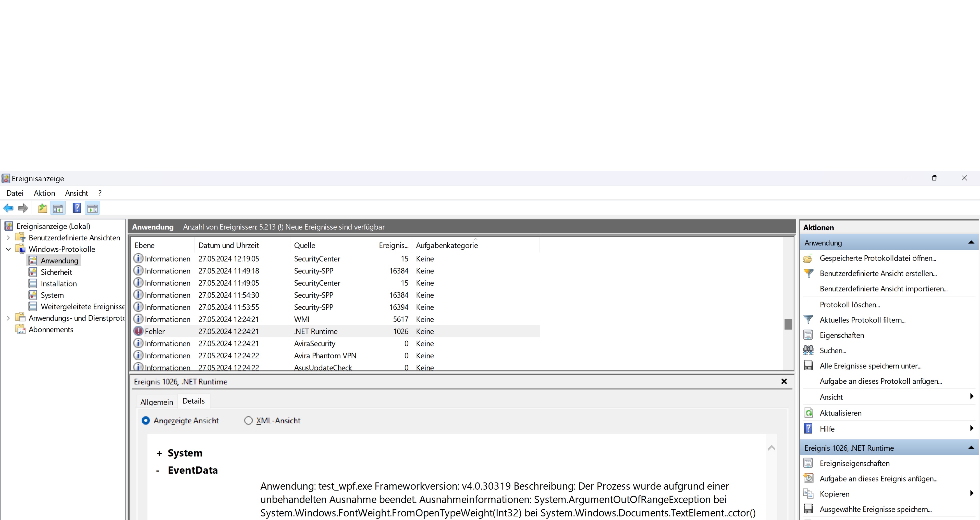Select the XML-Ansicht radio button

click(248, 420)
